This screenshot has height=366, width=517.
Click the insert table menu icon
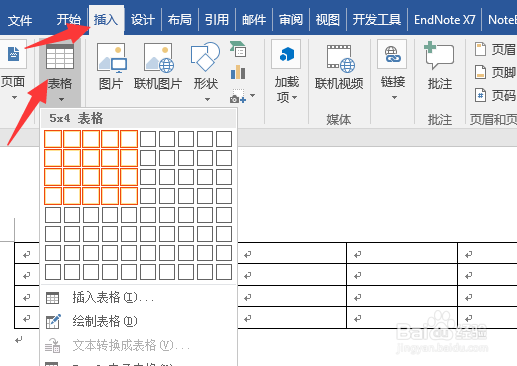pyautogui.click(x=52, y=298)
